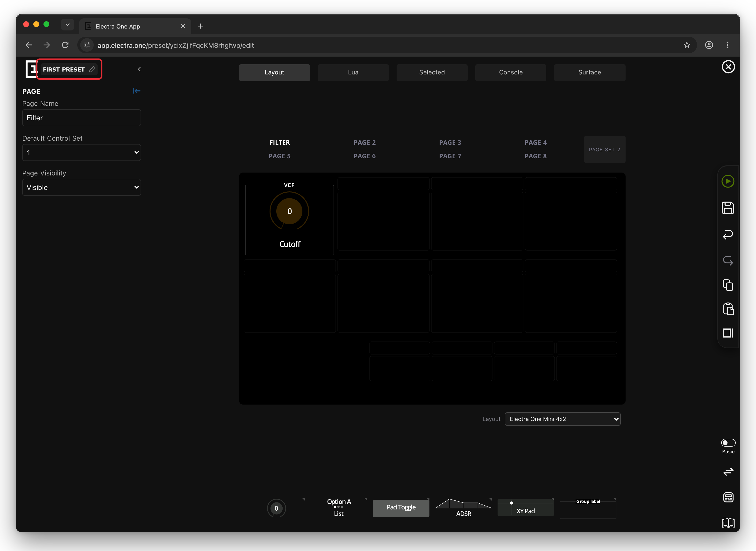The width and height of the screenshot is (756, 551).
Task: Expand the Group label variants corner arrow
Action: point(615,499)
